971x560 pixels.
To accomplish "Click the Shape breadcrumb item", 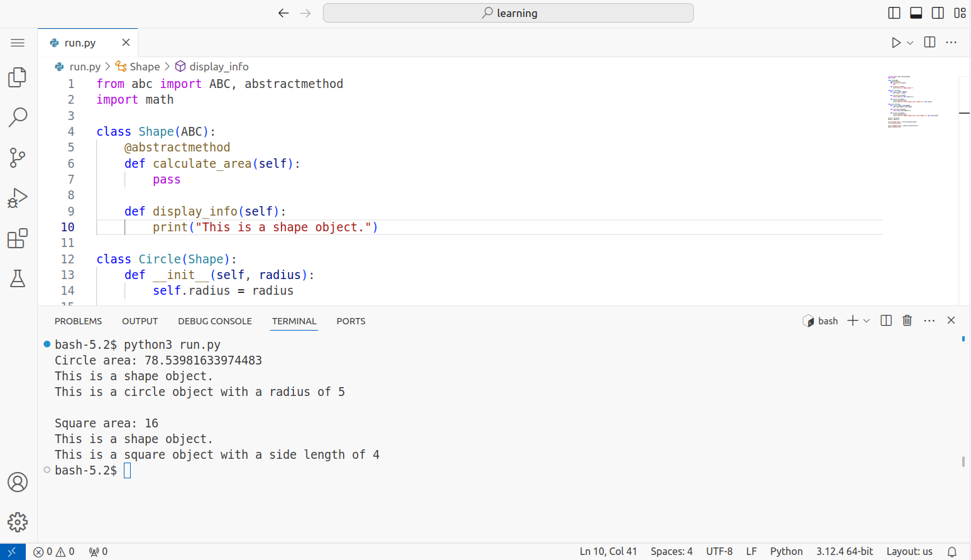I will [145, 67].
